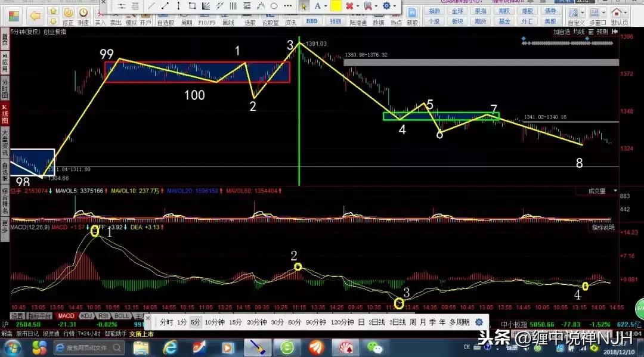Switch chart to 60分 period
Viewport: 644px width, 357px height.
click(293, 322)
